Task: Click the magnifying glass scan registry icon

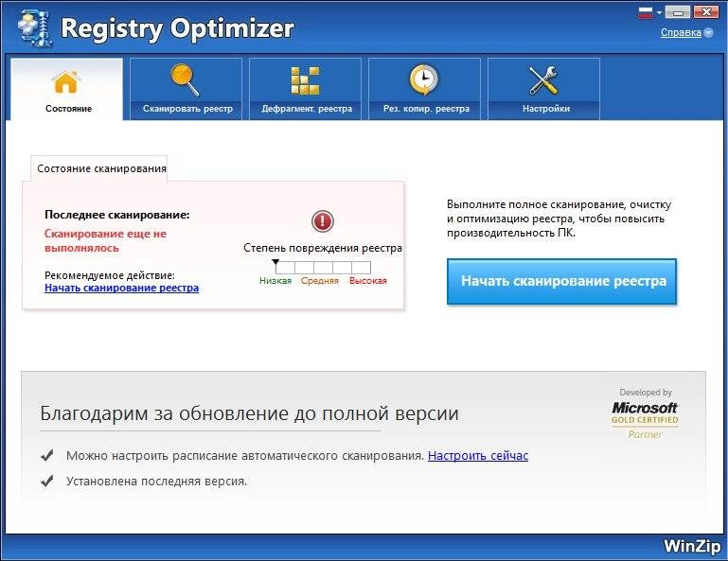Action: coord(186,79)
